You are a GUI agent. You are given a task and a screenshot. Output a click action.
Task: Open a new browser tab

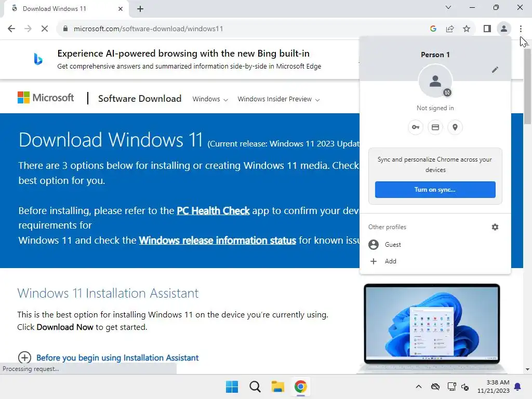140,9
